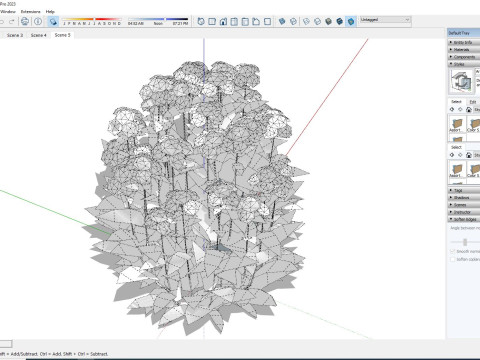Screen dimensions: 480x360
Task: Open Model Info via the info icon
Action: click(x=38, y=22)
